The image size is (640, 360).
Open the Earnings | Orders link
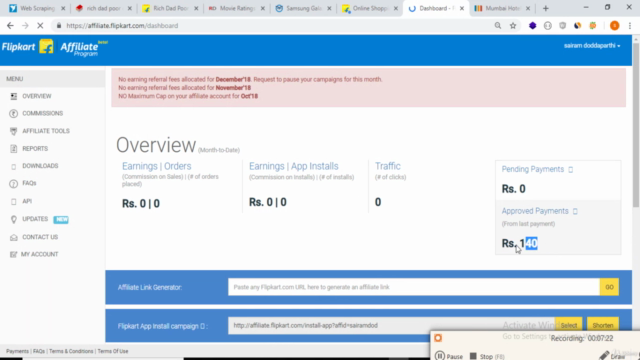click(156, 166)
